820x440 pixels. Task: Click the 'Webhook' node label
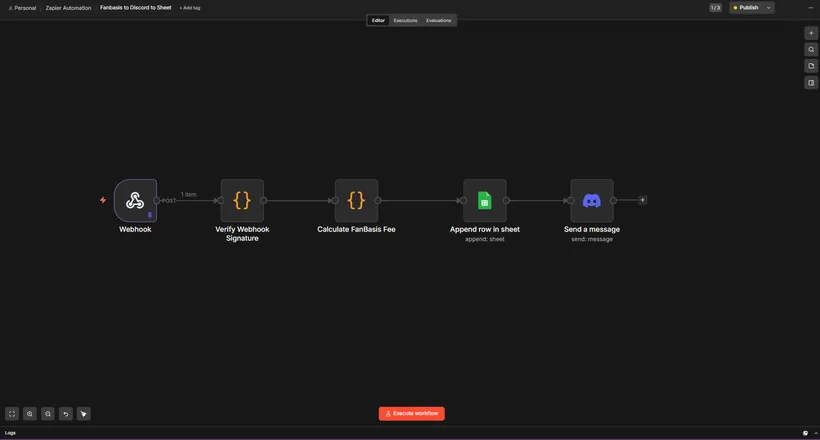click(x=135, y=229)
